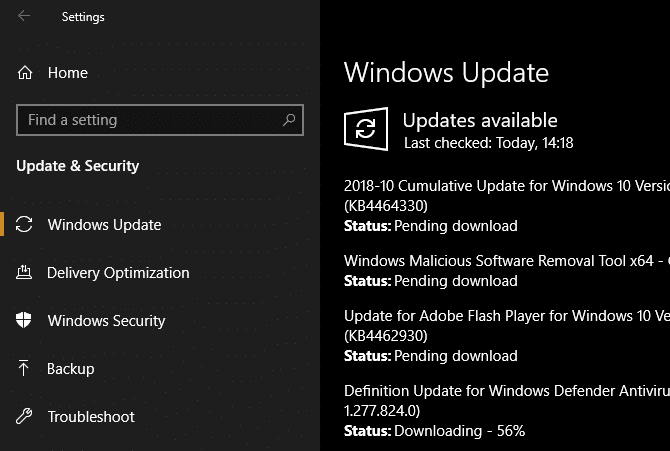Screen dimensions: 670x451
Task: Go to Backup settings
Action: pyautogui.click(x=71, y=368)
